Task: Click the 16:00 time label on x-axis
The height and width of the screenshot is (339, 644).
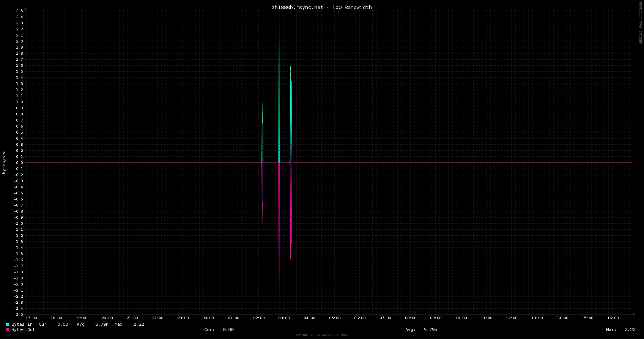Action: (x=613, y=318)
